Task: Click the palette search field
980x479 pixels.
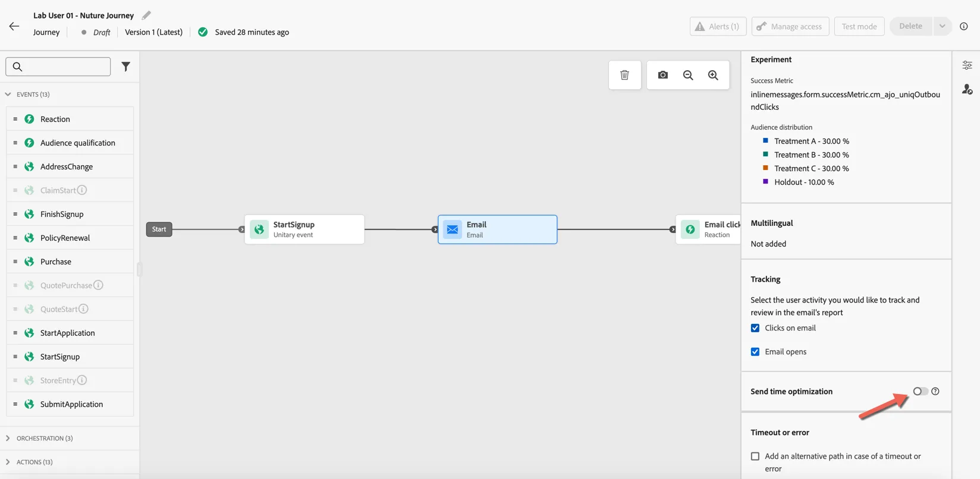Action: point(58,67)
